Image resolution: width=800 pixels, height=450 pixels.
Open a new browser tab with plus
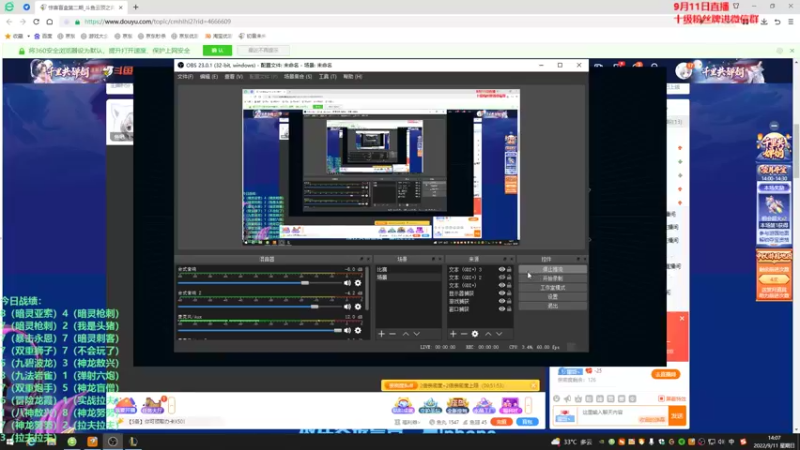(x=136, y=7)
